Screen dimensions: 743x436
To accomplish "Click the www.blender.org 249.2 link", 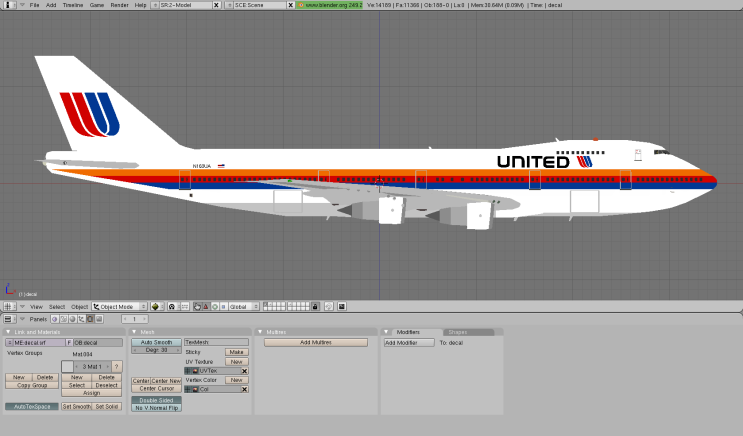I will coord(330,5).
